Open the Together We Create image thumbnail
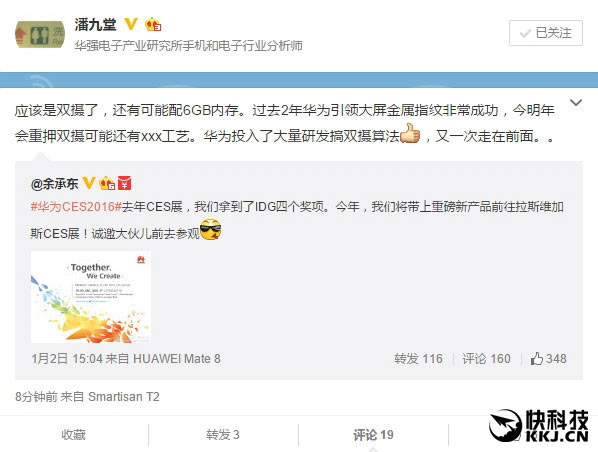 91,297
